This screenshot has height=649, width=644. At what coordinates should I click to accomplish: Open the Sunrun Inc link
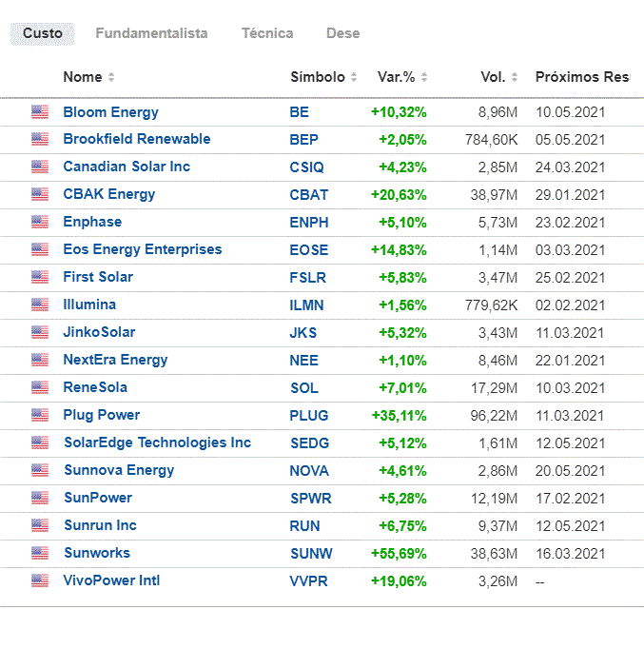tap(100, 525)
